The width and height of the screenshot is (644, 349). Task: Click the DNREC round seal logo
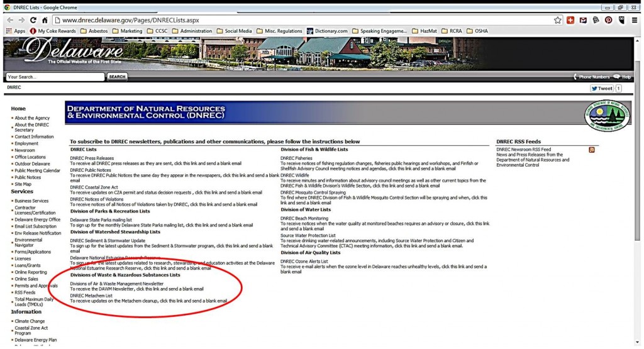(x=607, y=116)
